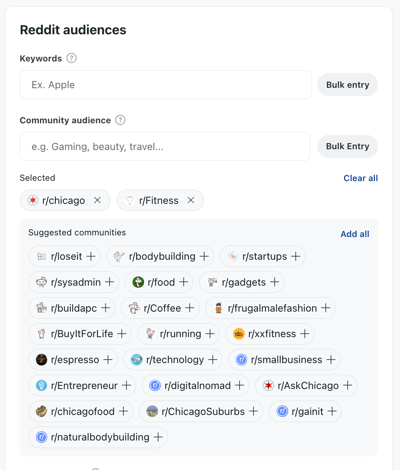Click the 'r/smallbusiness' chip label

(x=287, y=359)
